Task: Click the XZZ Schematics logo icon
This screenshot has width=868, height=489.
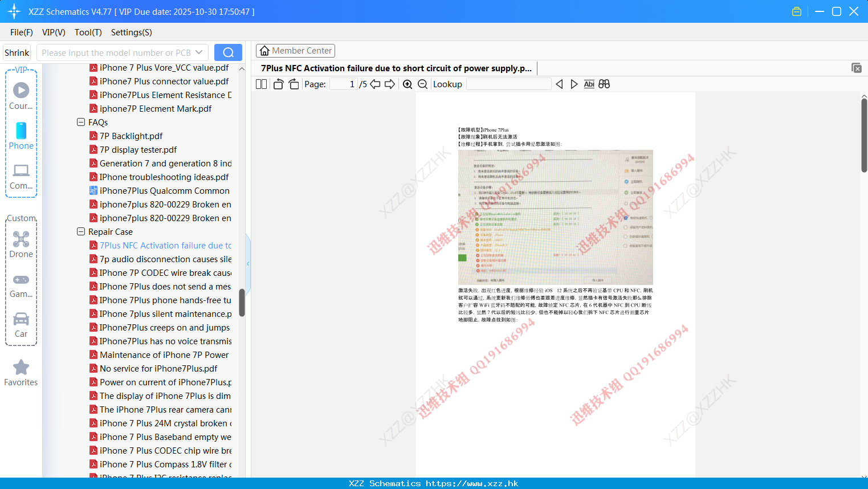Action: coord(14,11)
